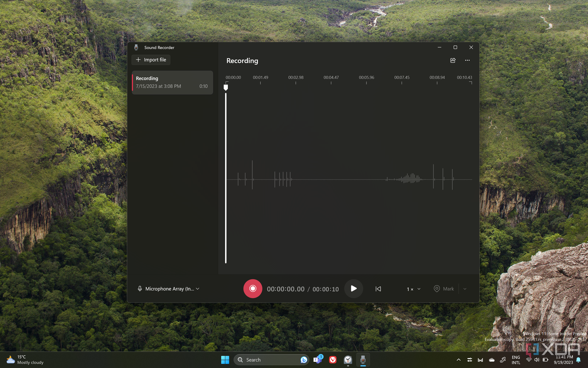Open the Vivaldi browser from the taskbar
Image resolution: width=588 pixels, height=368 pixels.
pyautogui.click(x=333, y=360)
